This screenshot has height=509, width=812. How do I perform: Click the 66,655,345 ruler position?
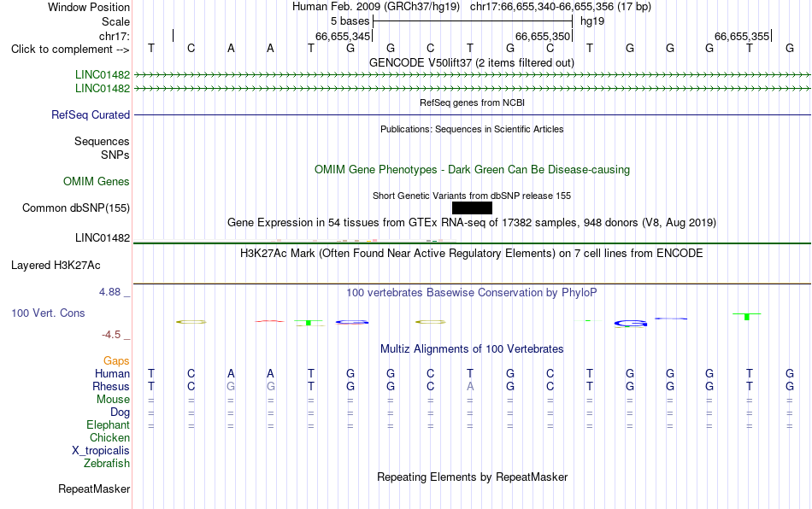pos(342,36)
